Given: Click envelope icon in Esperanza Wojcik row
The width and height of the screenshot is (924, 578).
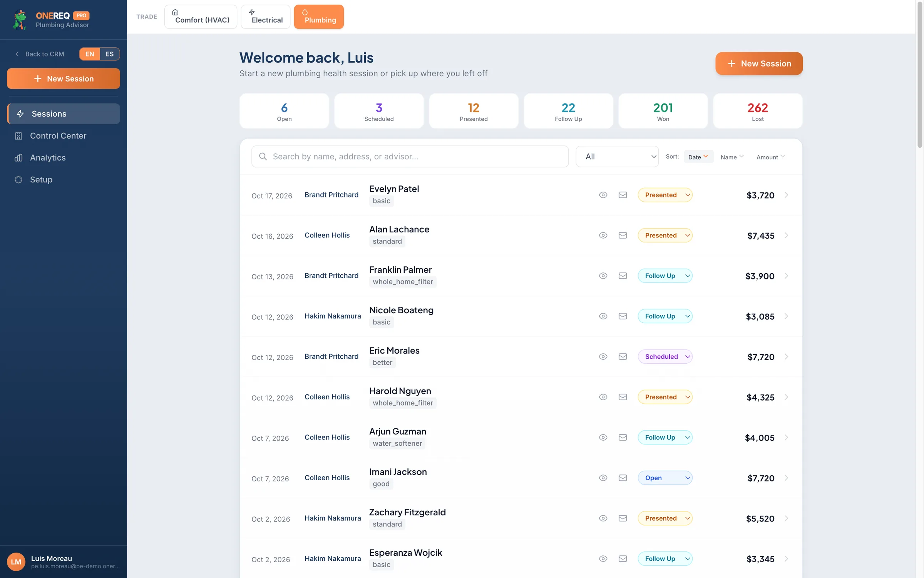Looking at the screenshot, I should coord(623,558).
